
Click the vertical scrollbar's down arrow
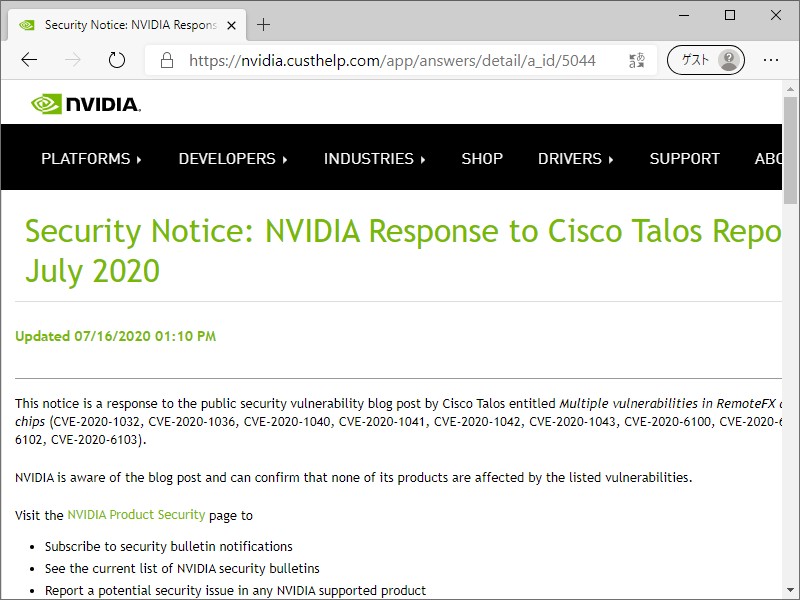pyautogui.click(x=790, y=591)
